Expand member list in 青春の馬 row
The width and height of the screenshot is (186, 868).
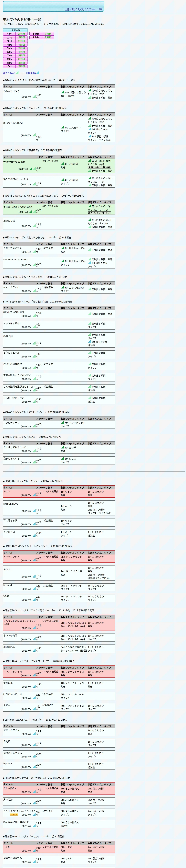pos(37,687)
